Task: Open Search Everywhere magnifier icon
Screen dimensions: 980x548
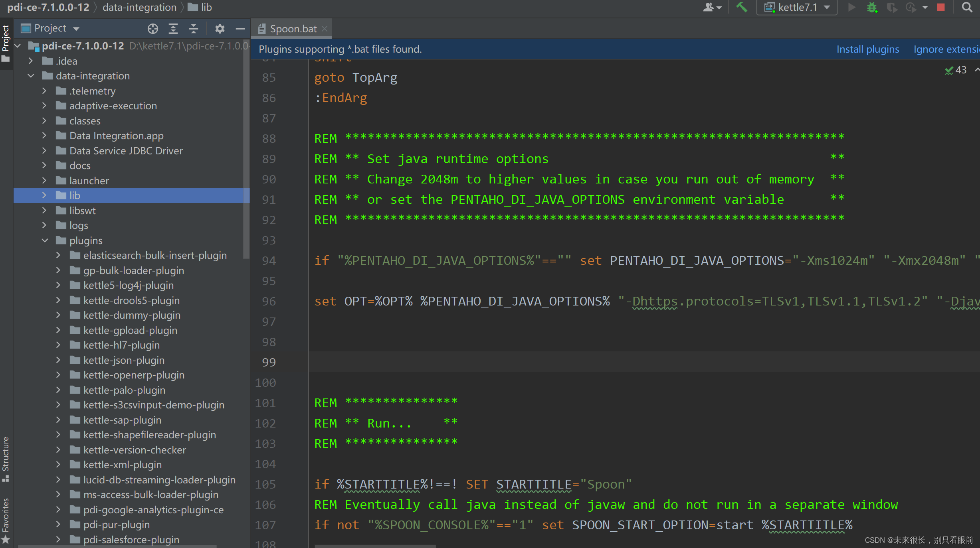Action: click(x=967, y=8)
